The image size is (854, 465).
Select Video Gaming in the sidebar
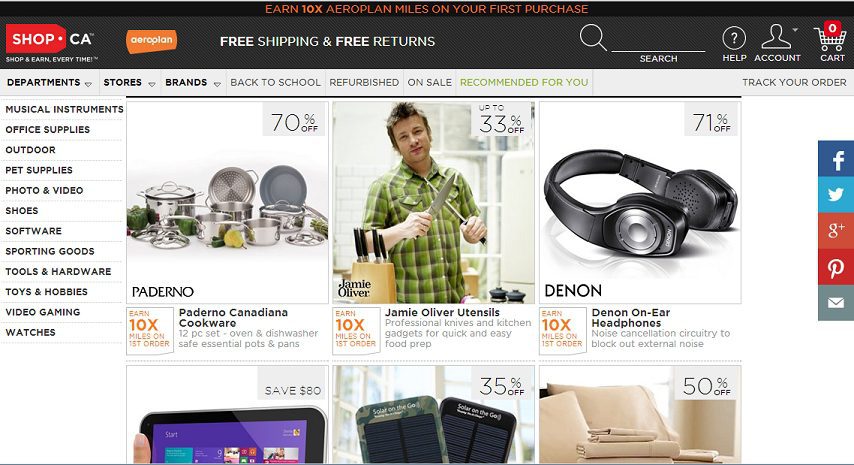[42, 313]
